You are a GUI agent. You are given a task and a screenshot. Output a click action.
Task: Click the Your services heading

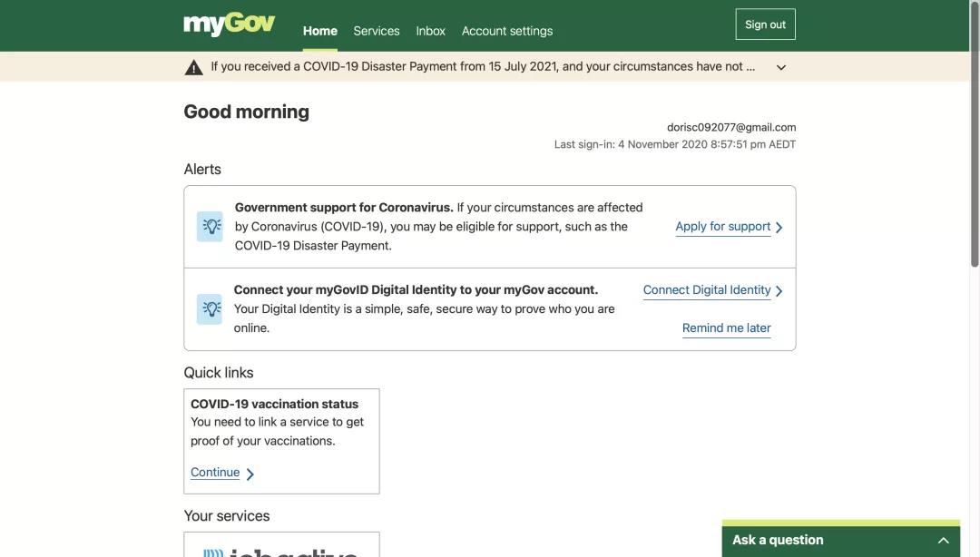(x=227, y=516)
